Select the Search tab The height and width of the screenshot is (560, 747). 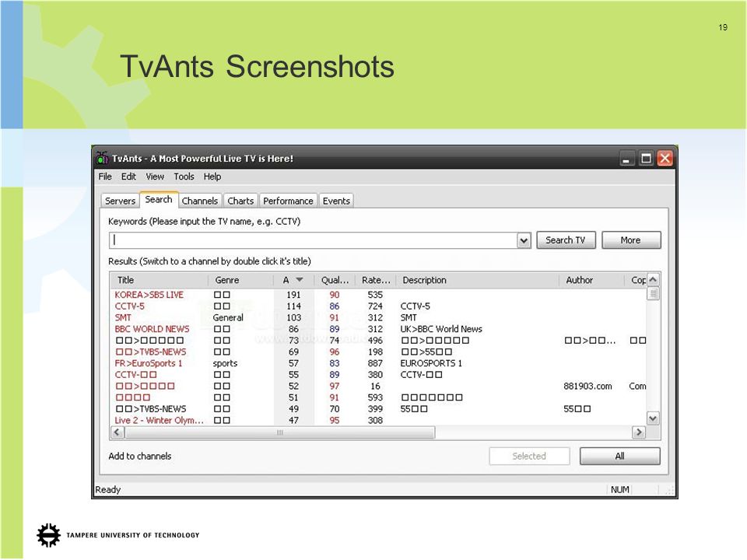click(x=159, y=200)
